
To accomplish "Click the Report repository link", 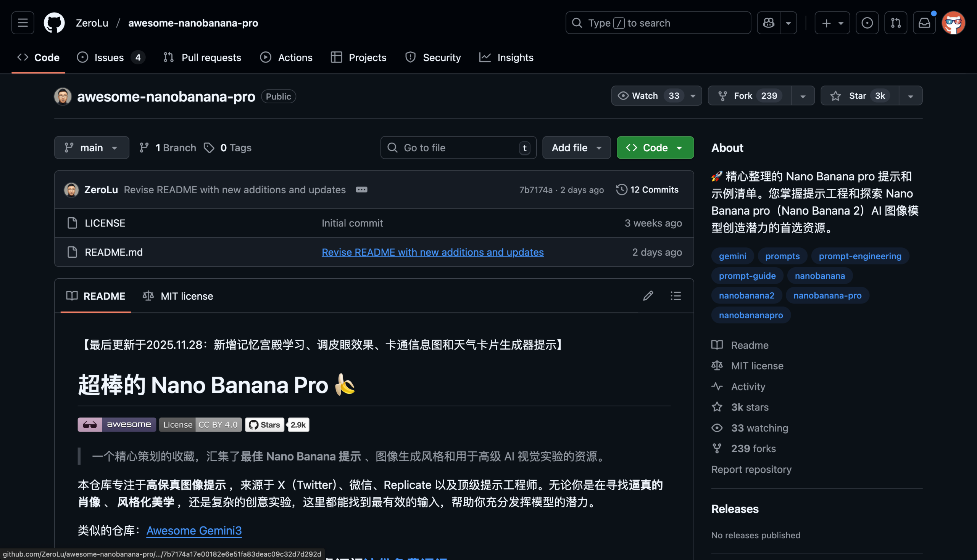I will point(751,469).
